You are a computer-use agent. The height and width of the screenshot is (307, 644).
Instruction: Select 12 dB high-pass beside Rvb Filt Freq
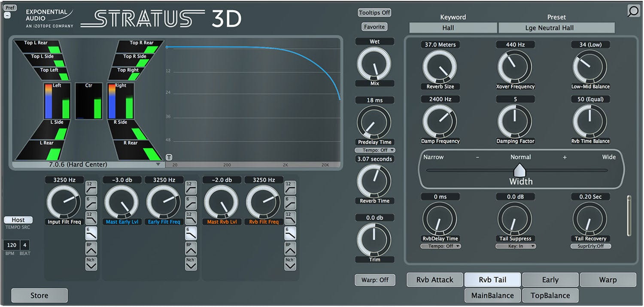point(291,187)
